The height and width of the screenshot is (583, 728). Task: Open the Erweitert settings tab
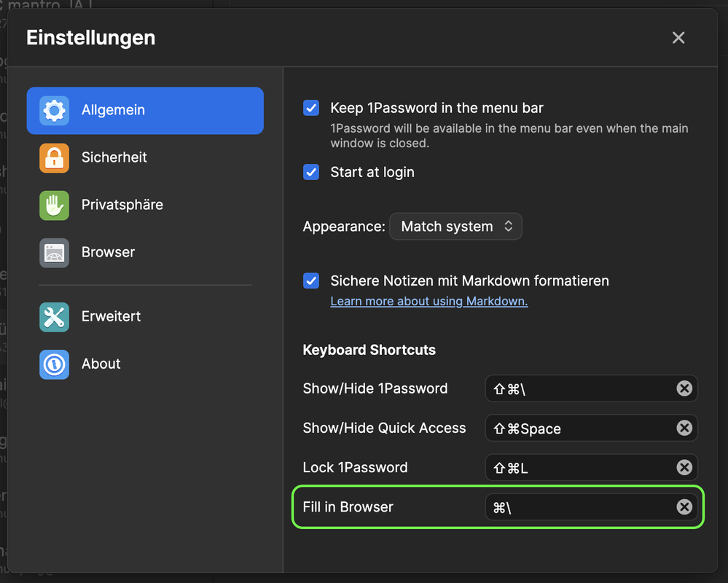[145, 317]
